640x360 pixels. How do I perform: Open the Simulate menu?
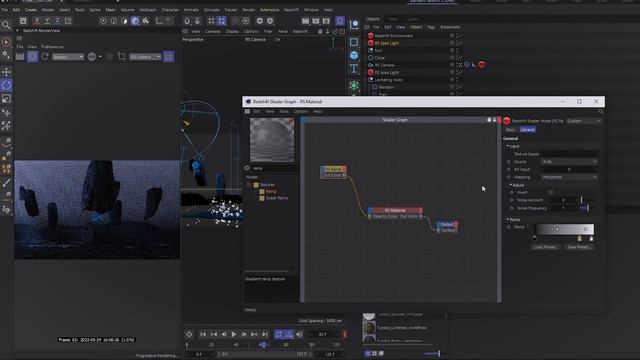pos(211,9)
